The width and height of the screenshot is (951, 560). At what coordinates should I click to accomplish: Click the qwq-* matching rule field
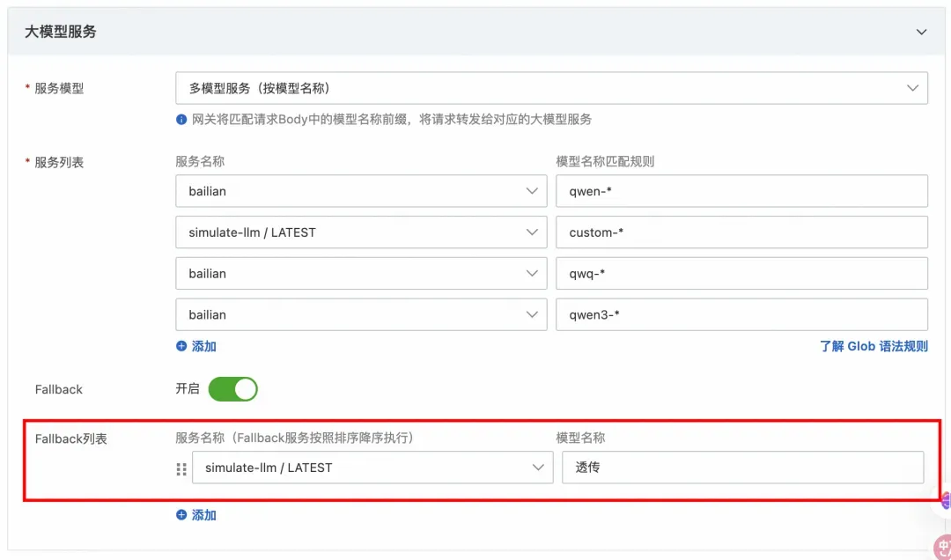tap(741, 274)
